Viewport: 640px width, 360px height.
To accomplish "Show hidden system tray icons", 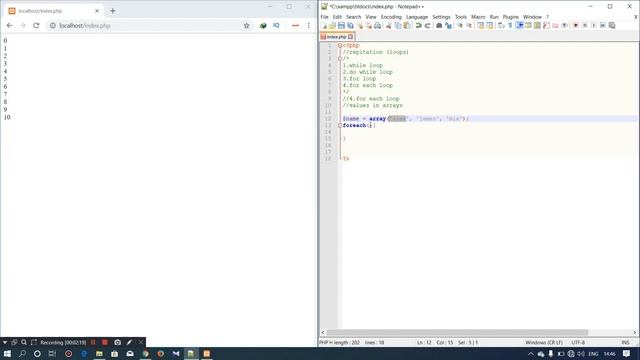I will click(x=531, y=354).
